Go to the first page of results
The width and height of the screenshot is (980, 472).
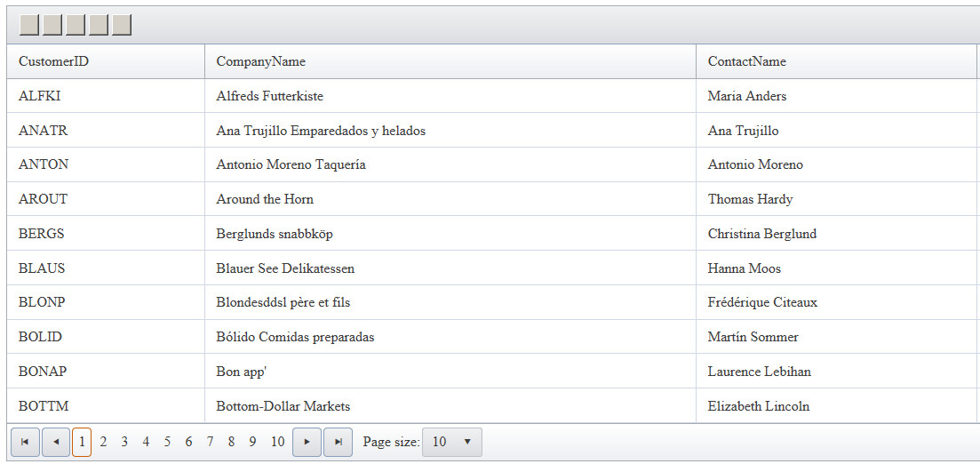click(25, 442)
